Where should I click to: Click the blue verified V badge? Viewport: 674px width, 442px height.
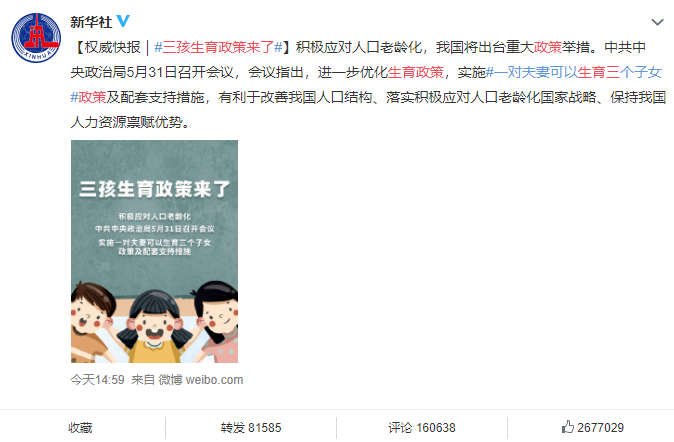coord(123,21)
